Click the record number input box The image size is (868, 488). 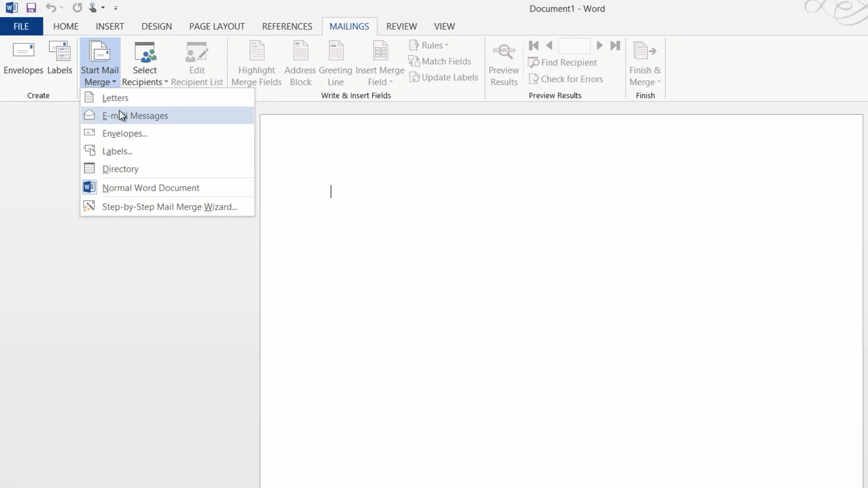pyautogui.click(x=574, y=46)
